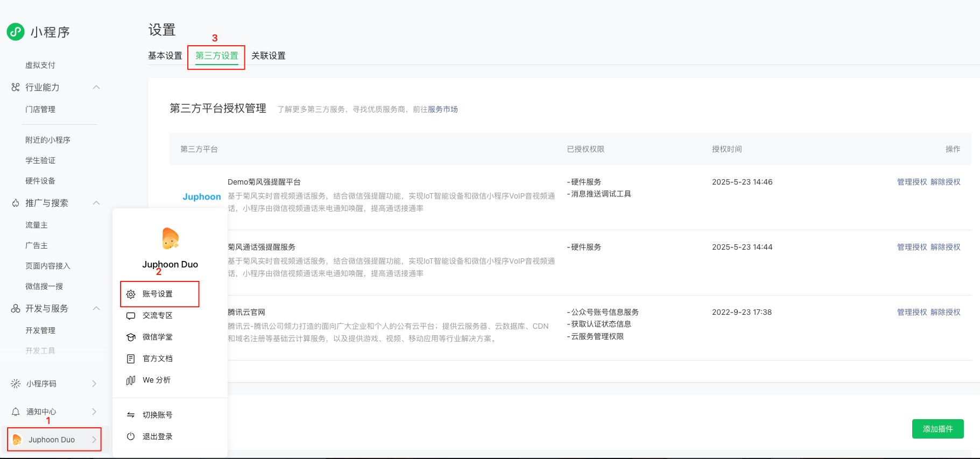Screen dimensions: 980x459
Task: Click the 2022-9-23 17:38 authorization time
Action: (x=742, y=312)
